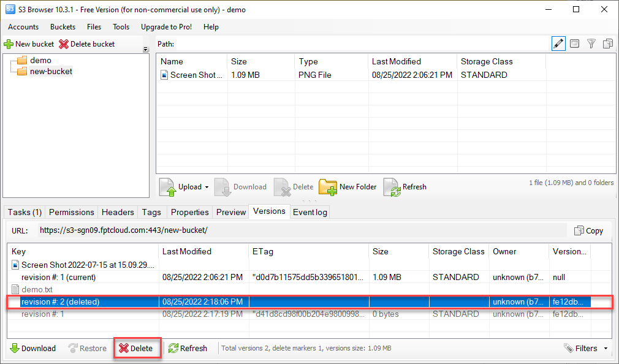Click the green New bucket plus icon
619x364 pixels.
pyautogui.click(x=8, y=44)
